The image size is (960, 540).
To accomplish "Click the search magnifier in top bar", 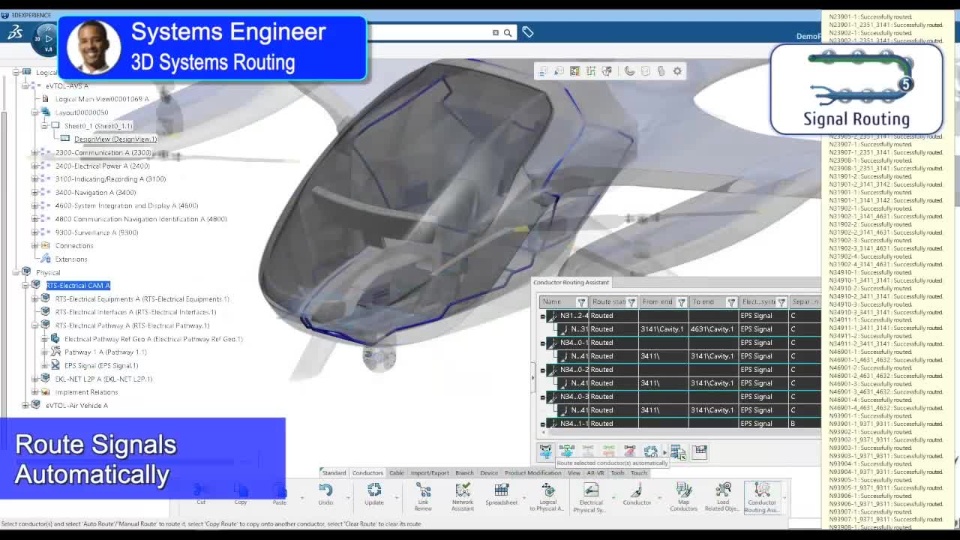I will pos(508,32).
